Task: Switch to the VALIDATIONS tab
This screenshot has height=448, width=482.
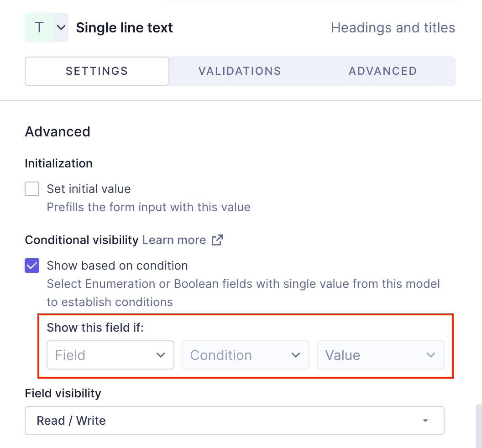Action: 240,71
